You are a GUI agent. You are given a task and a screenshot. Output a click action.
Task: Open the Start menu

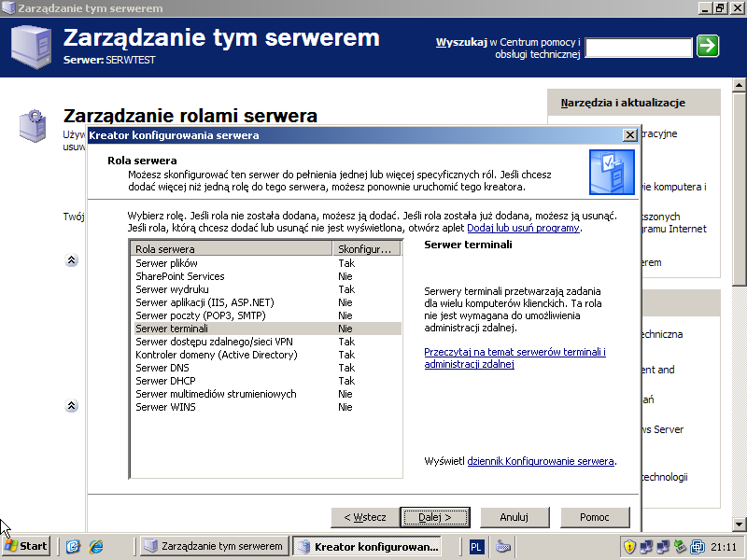tap(26, 546)
